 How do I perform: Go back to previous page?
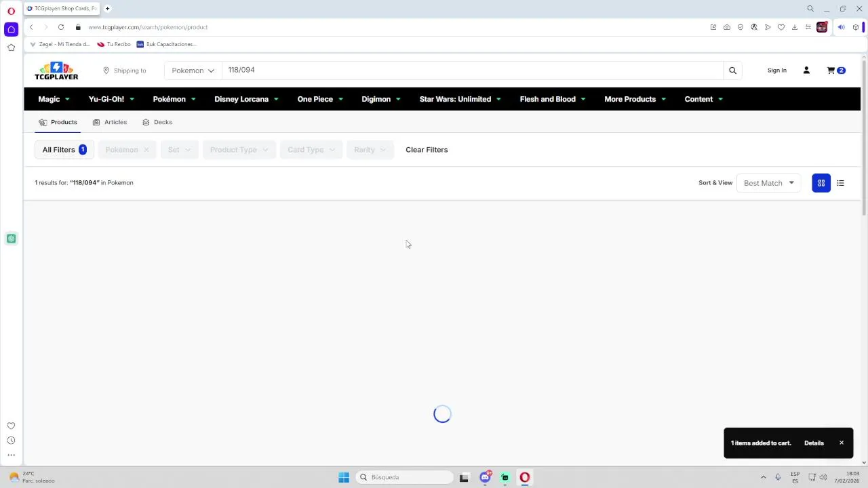coord(31,27)
